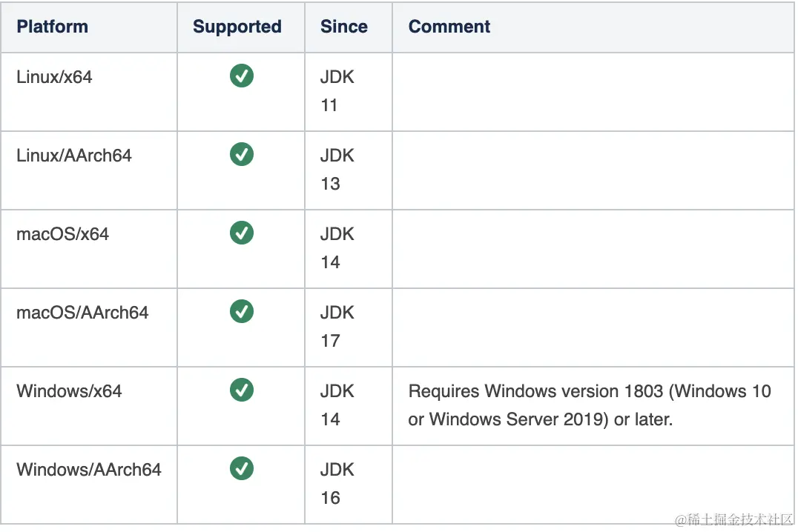Click the green checkmark for Windows/x64
Screen dimensions: 798x532
tap(241, 390)
